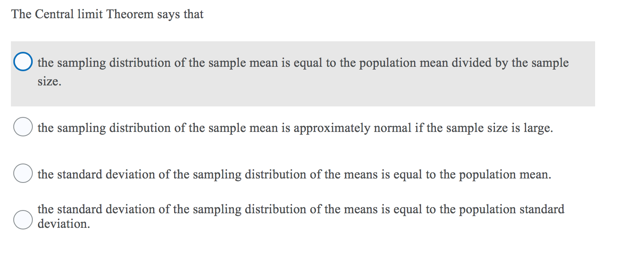Click the phrase 'Central limit Theorem'
The height and width of the screenshot is (259, 644).
pos(93,14)
